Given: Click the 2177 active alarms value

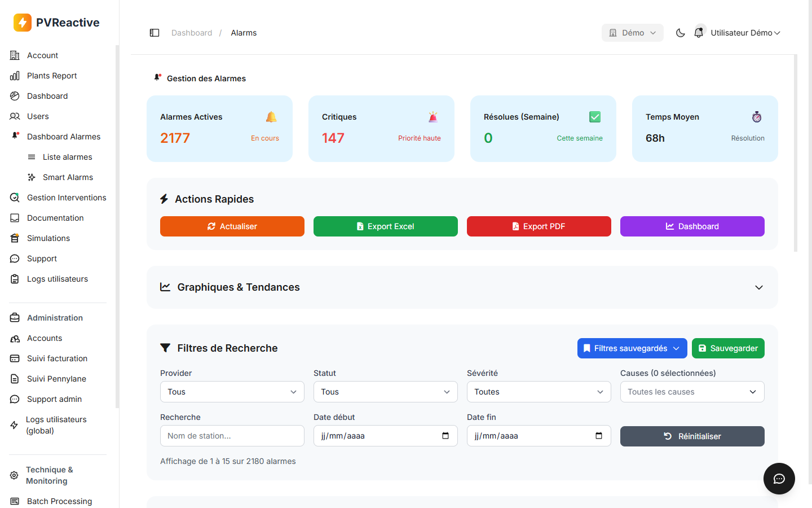Looking at the screenshot, I should click(x=175, y=138).
